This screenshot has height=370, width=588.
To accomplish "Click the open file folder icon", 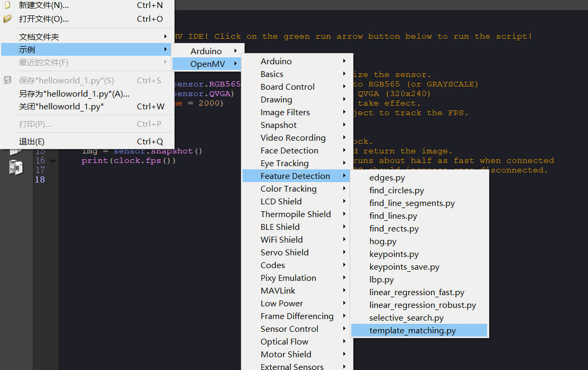I will 7,19.
